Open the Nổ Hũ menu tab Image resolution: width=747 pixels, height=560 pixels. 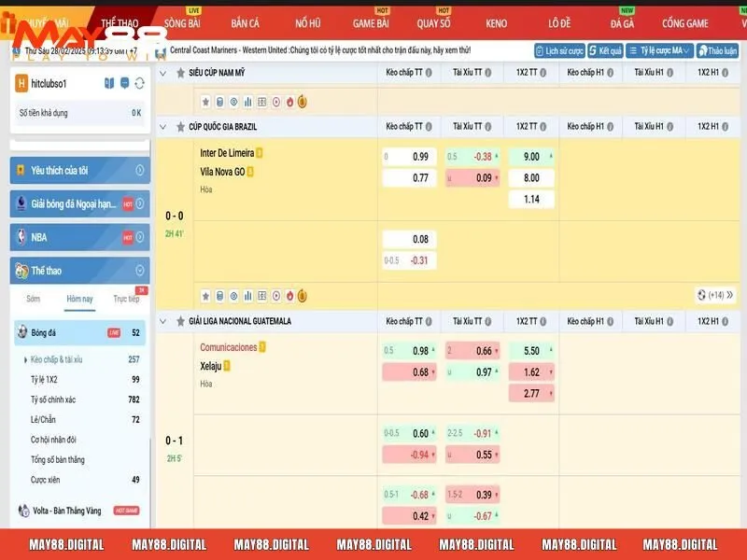click(308, 22)
